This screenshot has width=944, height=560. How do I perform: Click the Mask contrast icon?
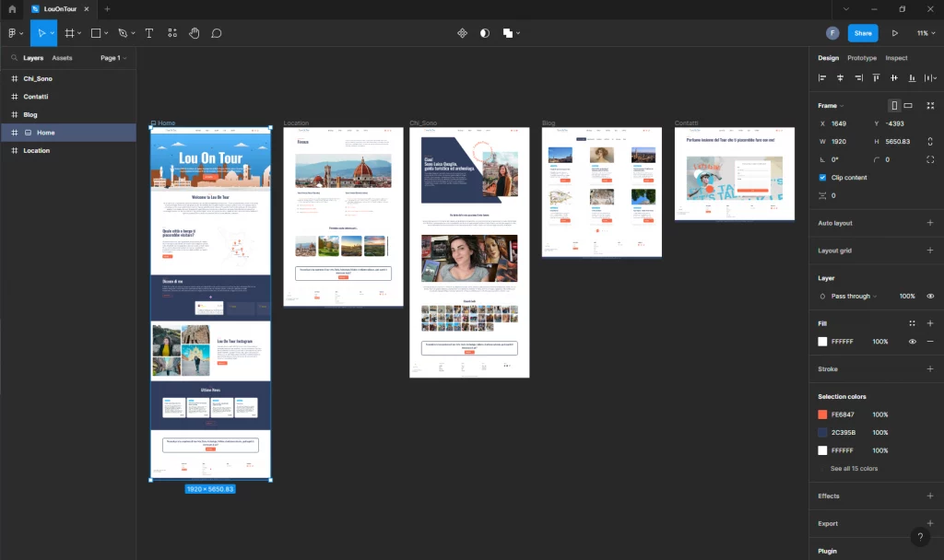coord(485,33)
